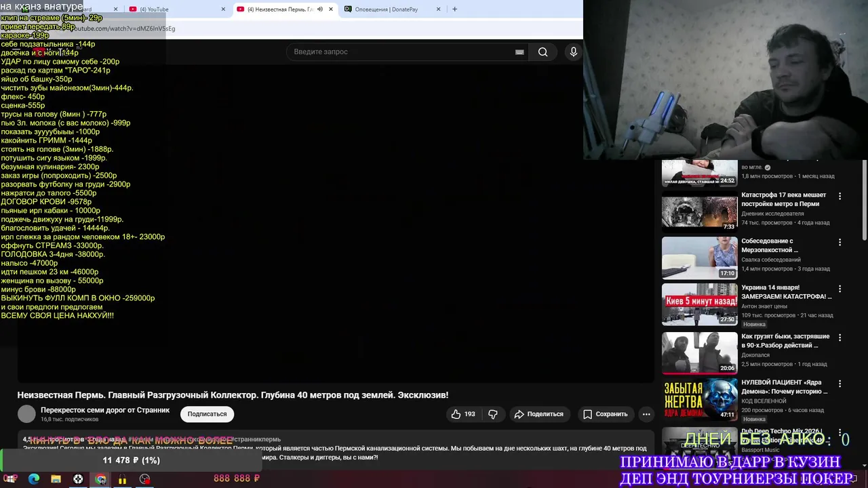Open the three-dot menu beside the Сохранить button
Viewport: 868px width, 488px height.
click(x=646, y=414)
